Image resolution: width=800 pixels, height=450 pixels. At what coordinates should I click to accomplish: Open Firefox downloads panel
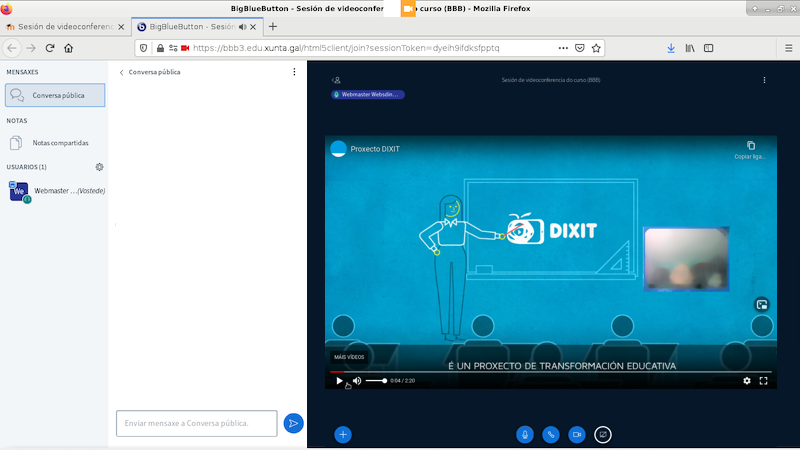pyautogui.click(x=671, y=48)
